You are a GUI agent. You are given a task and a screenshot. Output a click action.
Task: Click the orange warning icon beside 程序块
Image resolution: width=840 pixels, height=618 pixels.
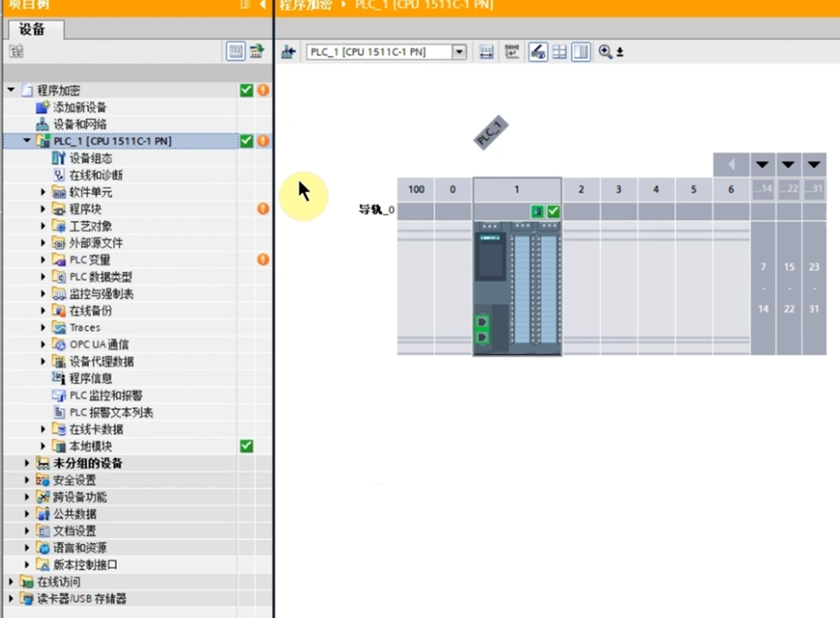coord(263,208)
